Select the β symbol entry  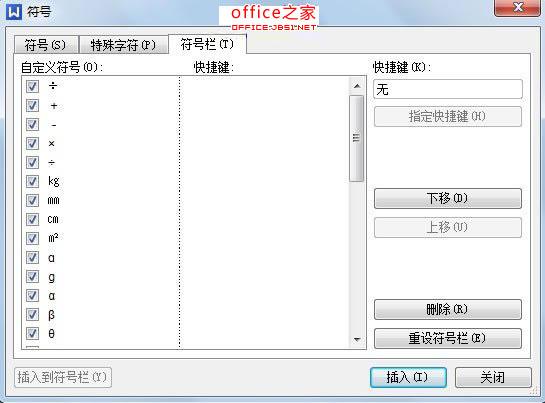click(51, 315)
